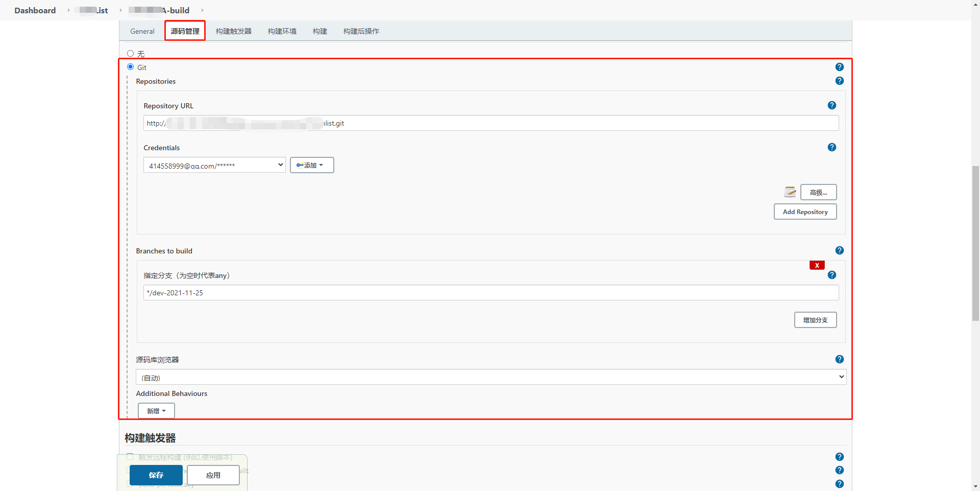This screenshot has height=491, width=980.
Task: Click the "Repositories" label
Action: 156,81
